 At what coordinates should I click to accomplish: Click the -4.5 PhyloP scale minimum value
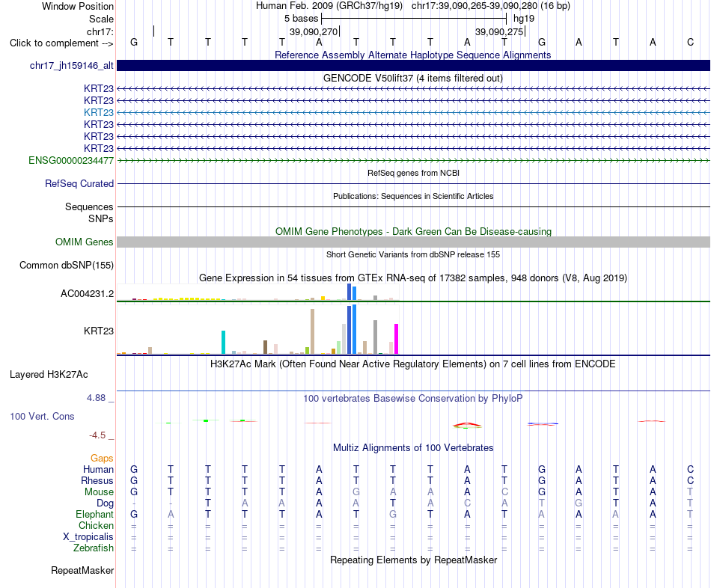tap(97, 435)
